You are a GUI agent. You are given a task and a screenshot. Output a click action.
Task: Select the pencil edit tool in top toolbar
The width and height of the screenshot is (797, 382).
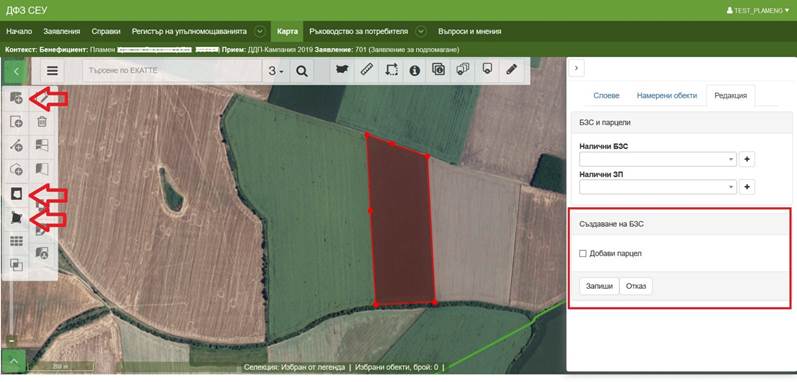tap(512, 70)
